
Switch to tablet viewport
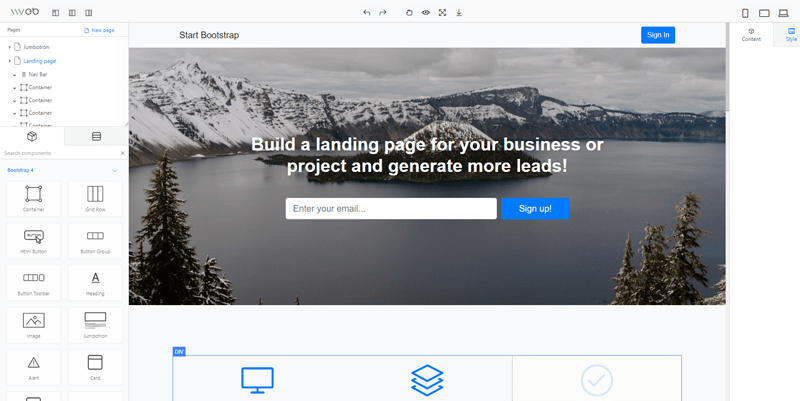[764, 13]
